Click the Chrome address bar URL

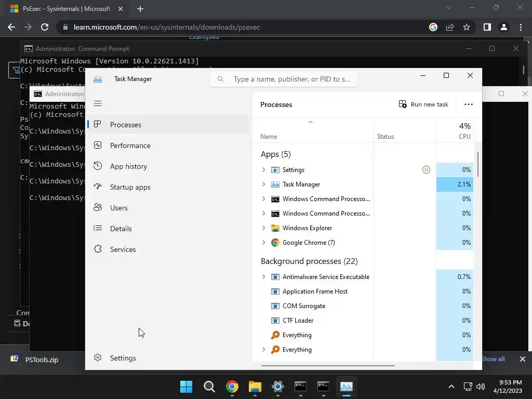167,27
